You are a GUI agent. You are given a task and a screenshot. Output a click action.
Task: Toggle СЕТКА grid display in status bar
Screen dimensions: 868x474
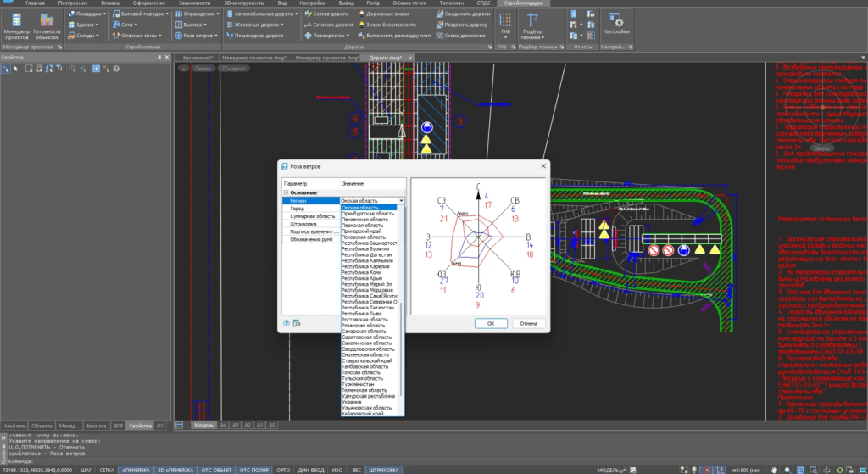[107, 469]
